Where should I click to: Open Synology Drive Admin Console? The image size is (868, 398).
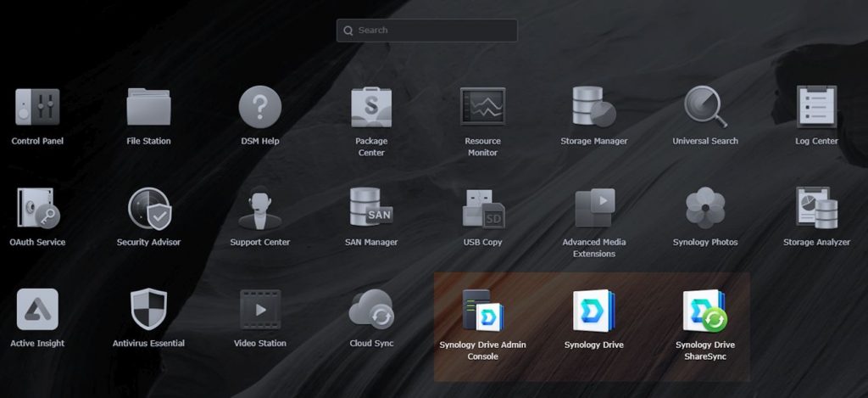point(482,311)
